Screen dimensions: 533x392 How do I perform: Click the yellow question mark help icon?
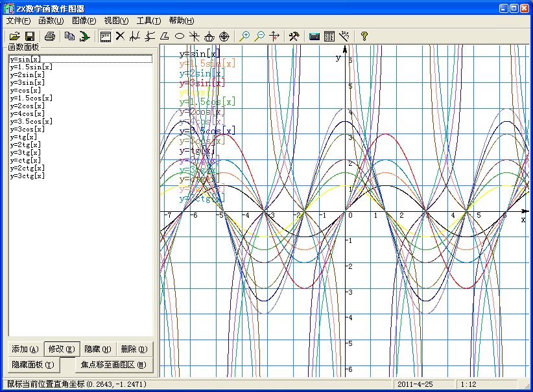(x=364, y=36)
